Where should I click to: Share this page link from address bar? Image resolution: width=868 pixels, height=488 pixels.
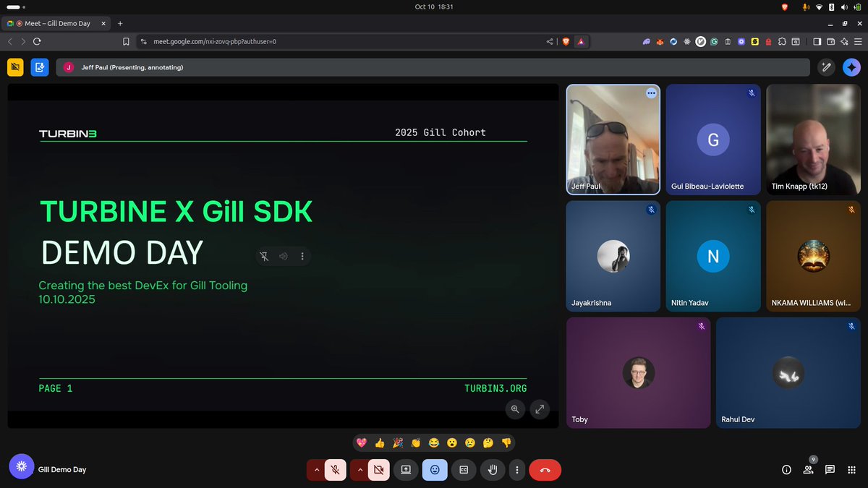pos(550,42)
